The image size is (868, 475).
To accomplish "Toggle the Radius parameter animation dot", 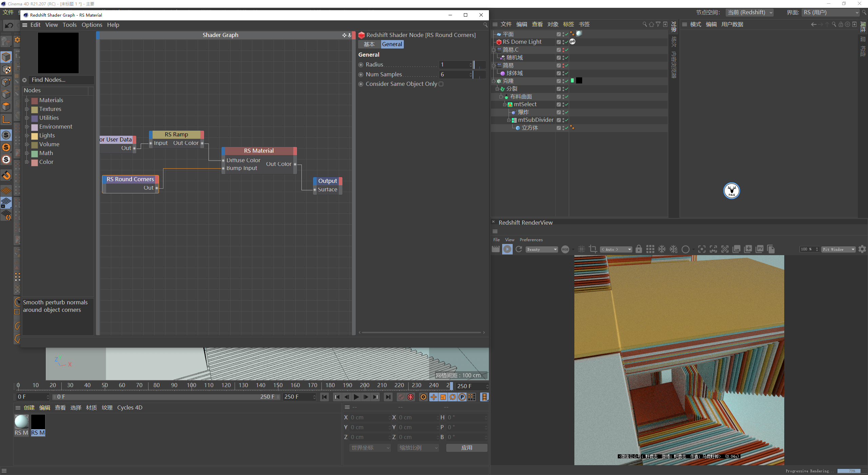I will coord(361,65).
